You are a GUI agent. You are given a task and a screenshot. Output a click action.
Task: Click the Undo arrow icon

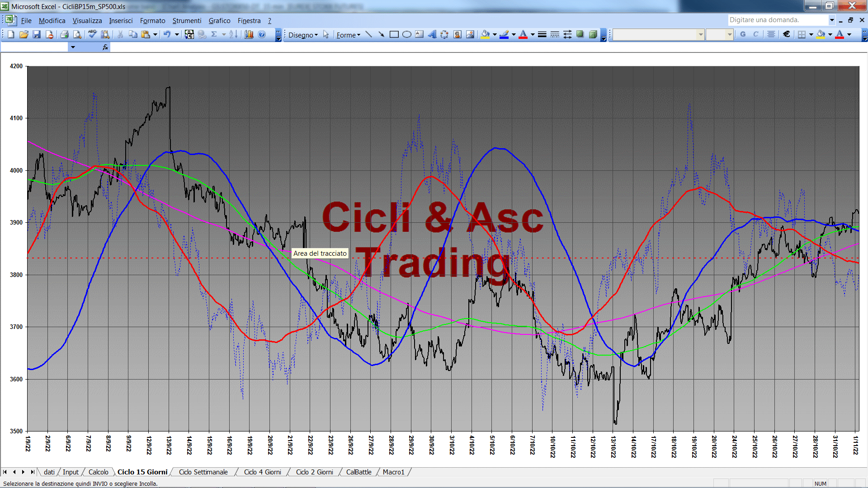click(x=167, y=35)
